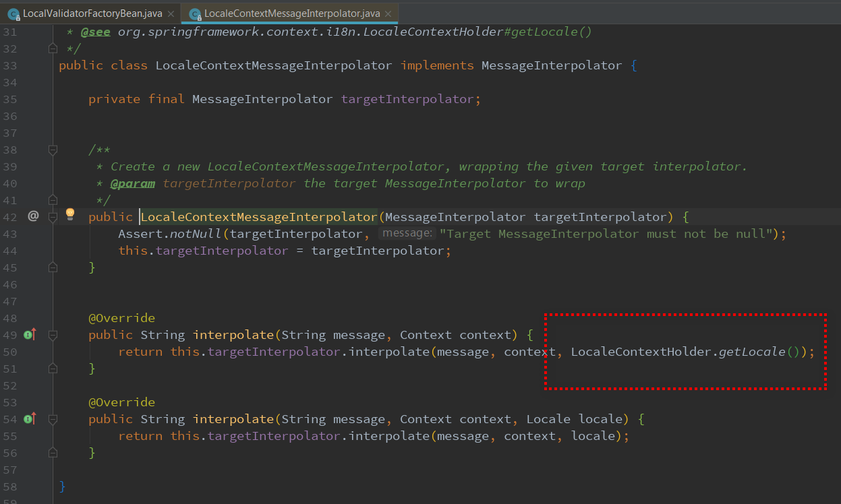This screenshot has width=841, height=504.
Task: Click LocaleContextHolder on line 50
Action: coord(641,352)
